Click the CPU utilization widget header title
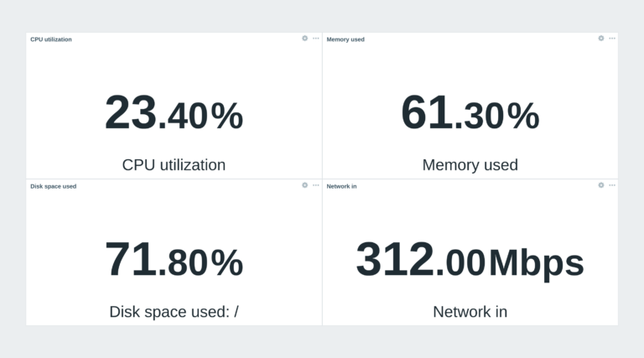644x358 pixels. tap(51, 39)
